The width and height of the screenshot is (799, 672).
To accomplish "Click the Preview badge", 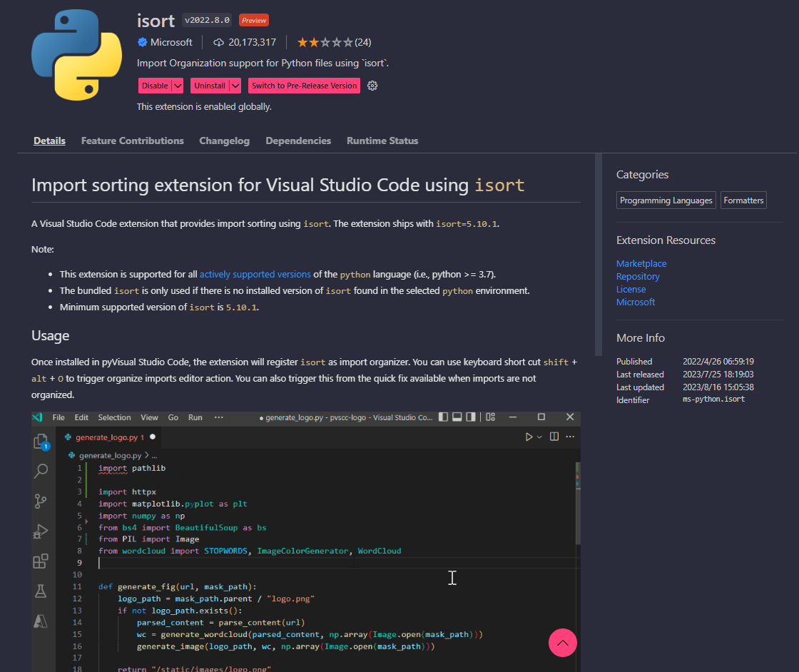I will pyautogui.click(x=254, y=21).
